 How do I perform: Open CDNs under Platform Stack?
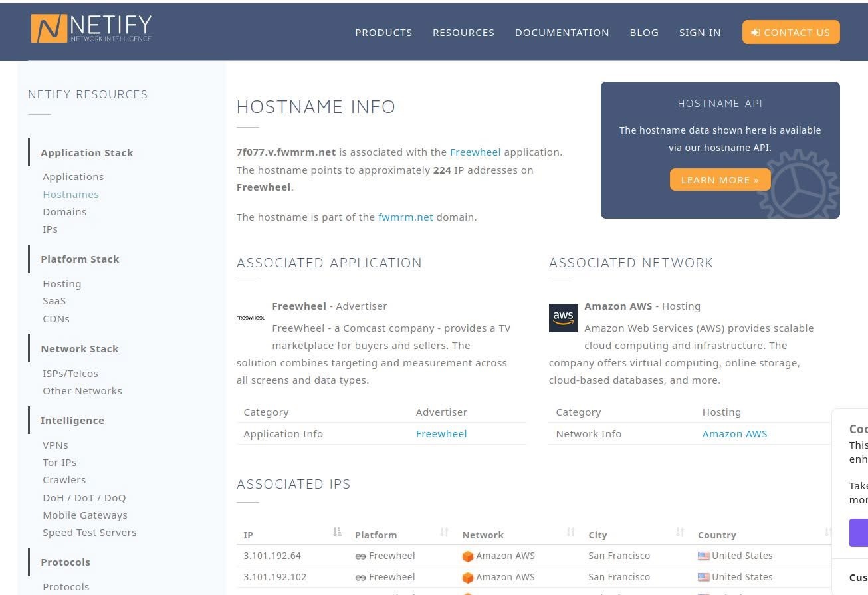tap(56, 319)
